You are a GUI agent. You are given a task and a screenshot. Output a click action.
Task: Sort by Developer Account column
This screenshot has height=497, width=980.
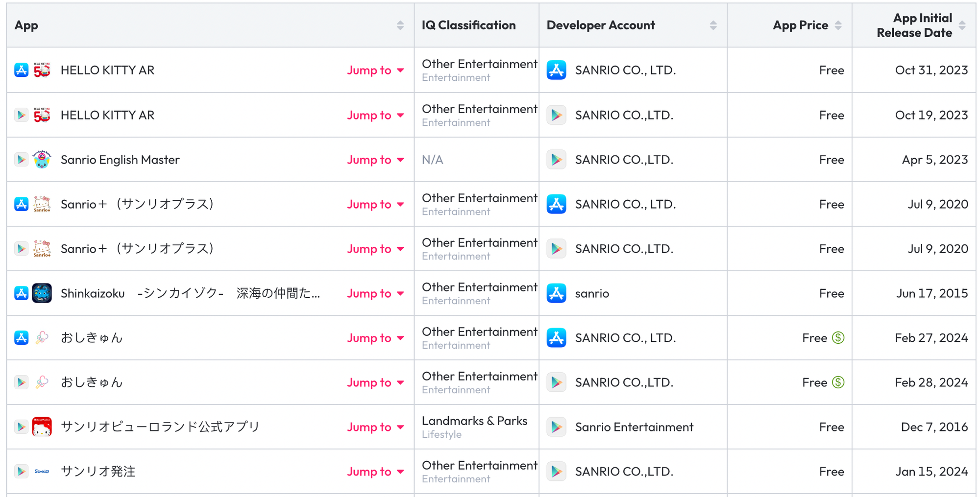coord(713,25)
